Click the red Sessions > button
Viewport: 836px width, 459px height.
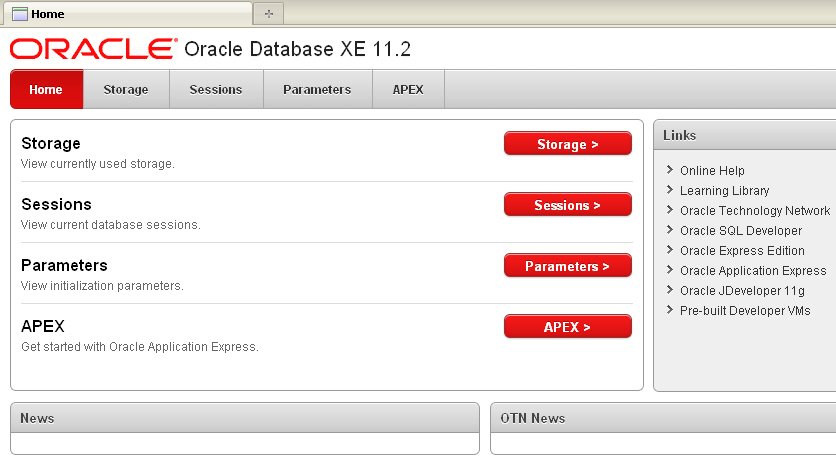click(568, 205)
